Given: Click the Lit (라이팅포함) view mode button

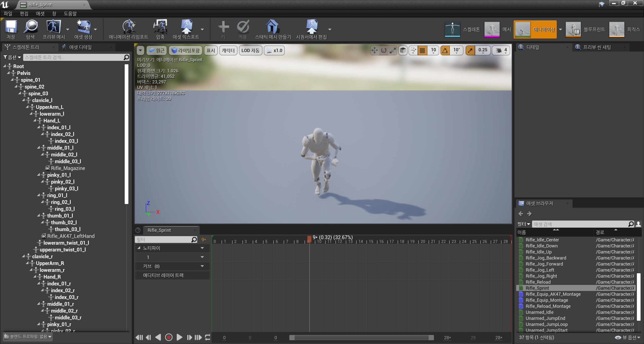Looking at the screenshot, I should pyautogui.click(x=185, y=51).
